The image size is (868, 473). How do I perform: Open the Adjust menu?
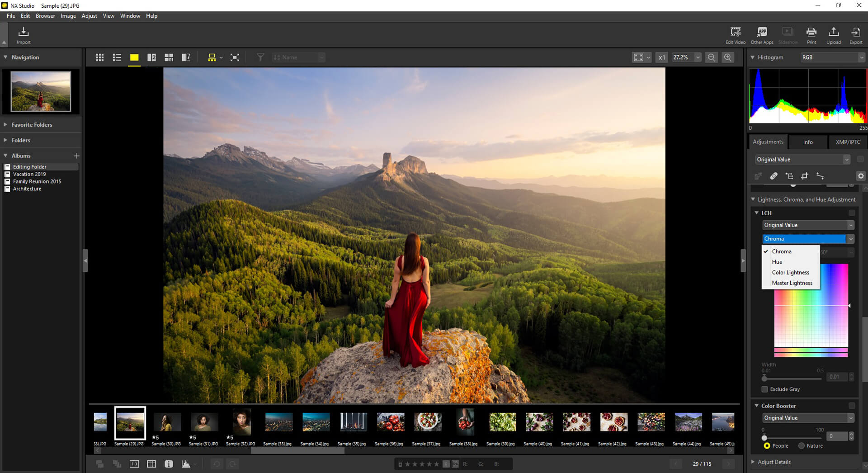(89, 16)
